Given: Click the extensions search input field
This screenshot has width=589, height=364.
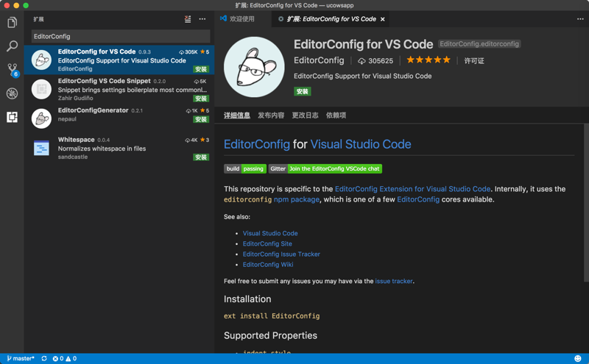Looking at the screenshot, I should pyautogui.click(x=120, y=36).
